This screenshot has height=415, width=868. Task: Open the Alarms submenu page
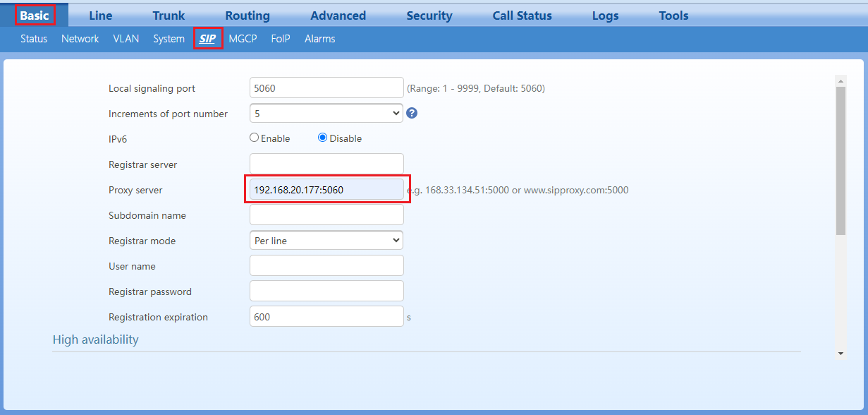pos(319,39)
